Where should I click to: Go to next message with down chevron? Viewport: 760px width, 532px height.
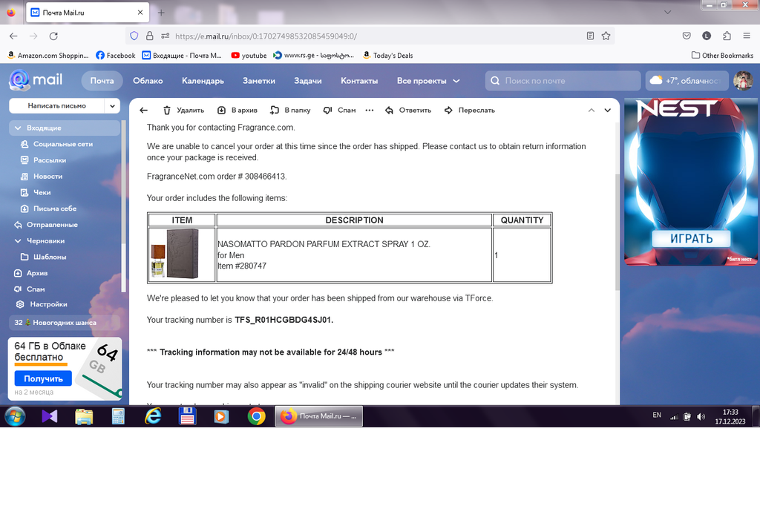click(x=607, y=111)
